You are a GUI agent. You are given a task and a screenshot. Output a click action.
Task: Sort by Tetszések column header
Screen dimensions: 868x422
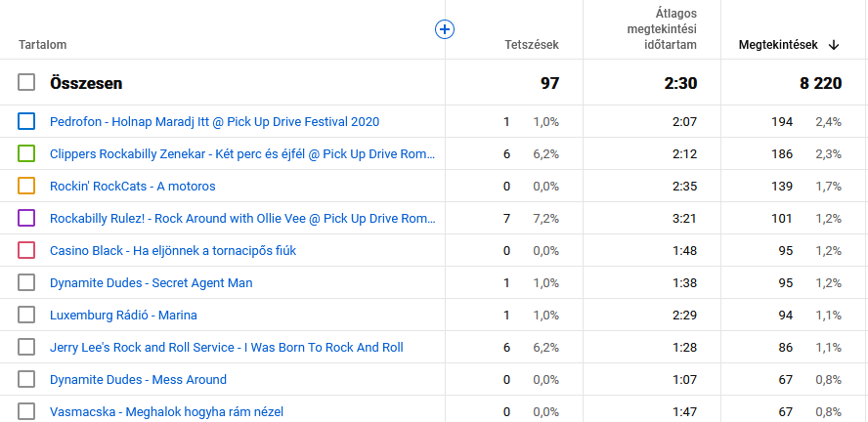531,45
